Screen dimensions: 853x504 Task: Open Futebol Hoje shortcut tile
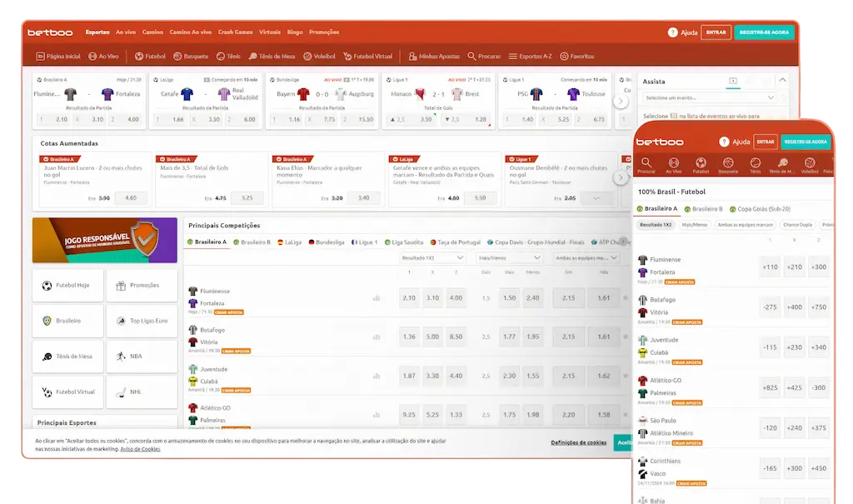(67, 285)
